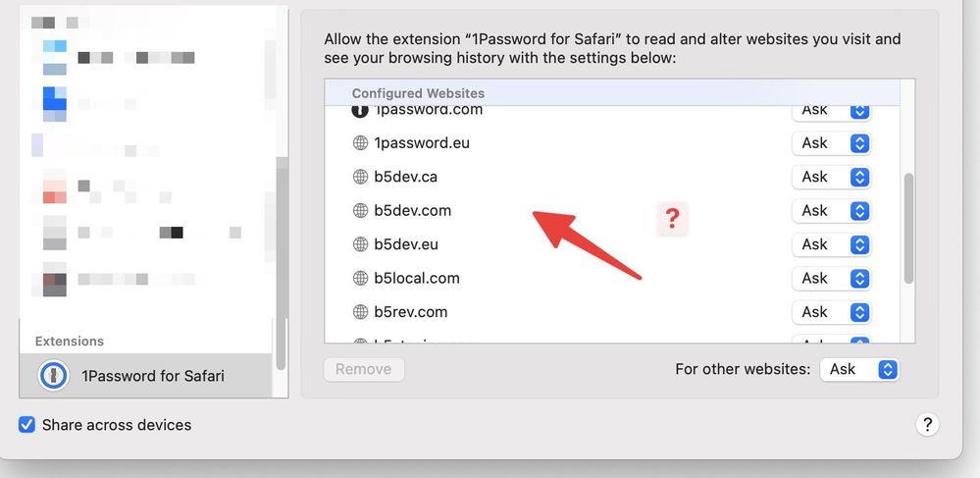Click the globe icon beside 1password.eu
The image size is (980, 478).
click(360, 143)
